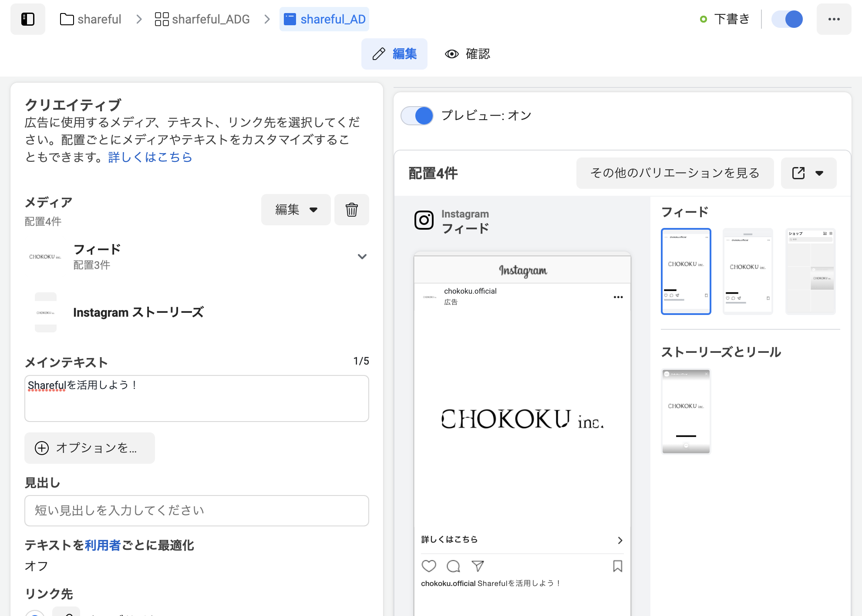Select the Instagram ストーリーズ media row
Image resolution: width=862 pixels, height=616 pixels.
(x=197, y=312)
